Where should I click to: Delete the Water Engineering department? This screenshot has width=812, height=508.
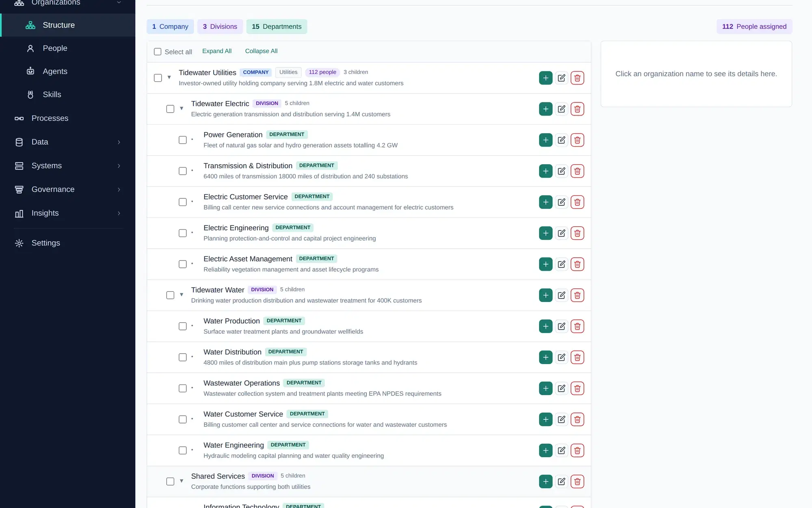(x=577, y=450)
